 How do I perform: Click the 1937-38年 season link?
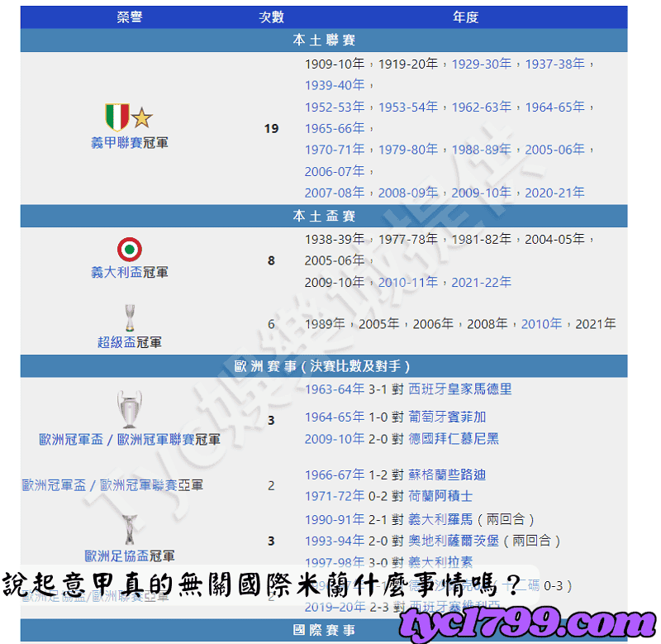tap(554, 64)
